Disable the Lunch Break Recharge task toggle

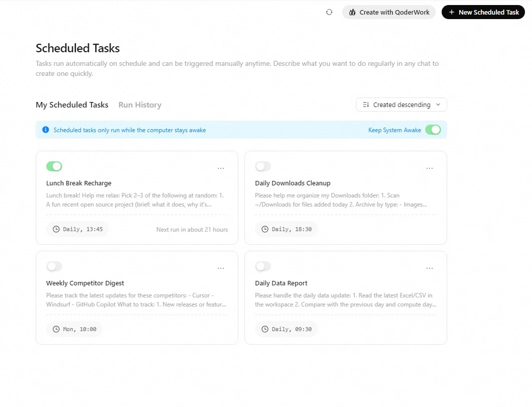54,166
